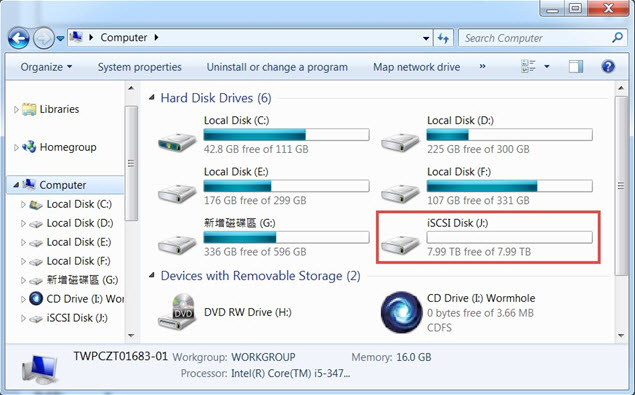Collapse Devices with Removable Storage group
The width and height of the screenshot is (635, 395).
tap(152, 275)
